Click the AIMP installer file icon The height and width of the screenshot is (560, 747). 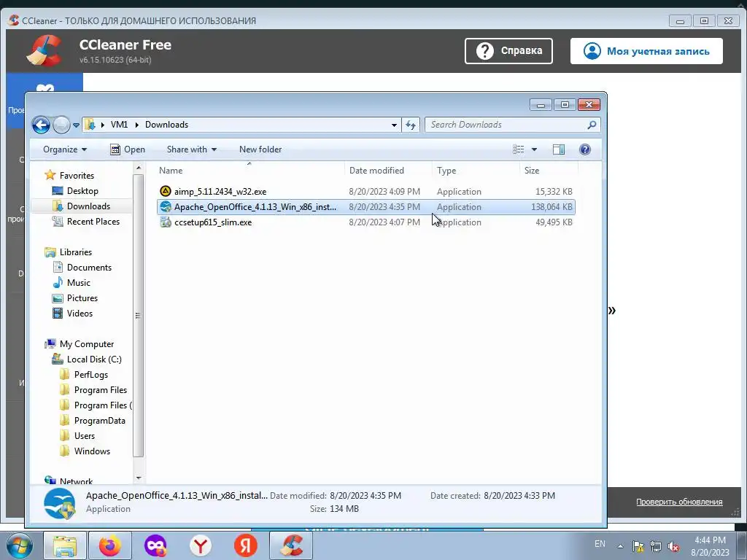point(166,192)
